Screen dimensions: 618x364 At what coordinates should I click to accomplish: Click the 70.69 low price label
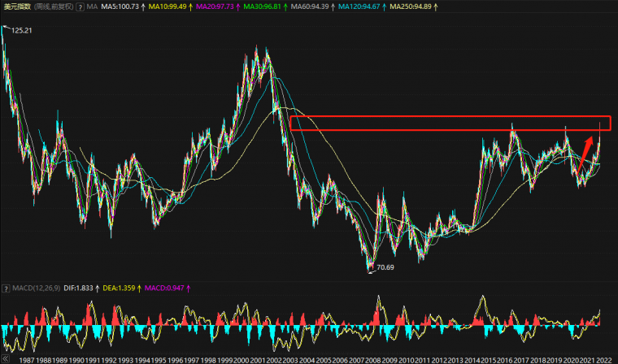(x=385, y=267)
